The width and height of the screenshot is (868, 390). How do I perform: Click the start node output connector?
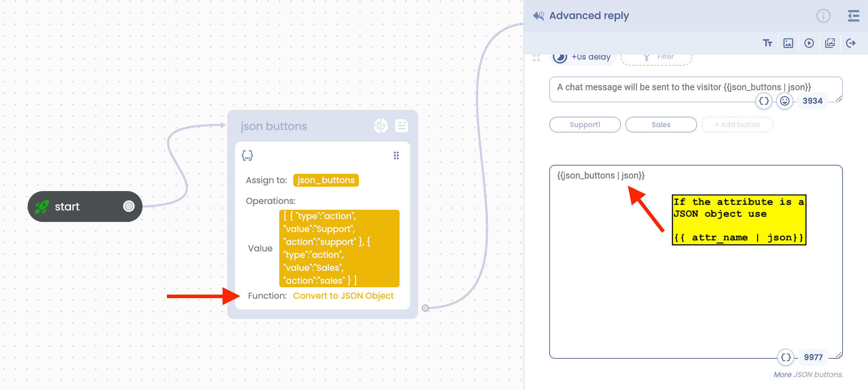[129, 206]
